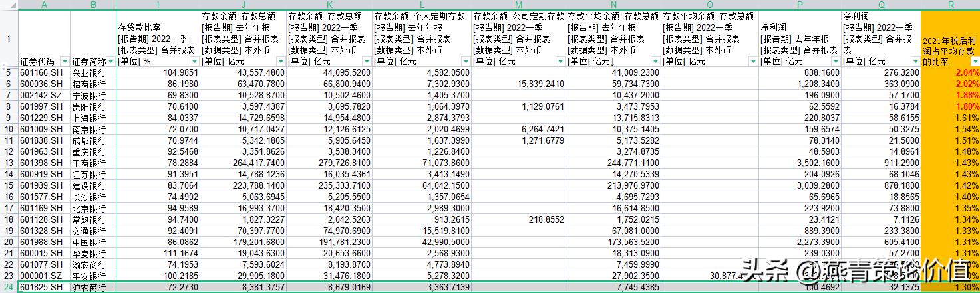Viewport: 980px width, 293px height.
Task: Click cell 601166.SH
Action: pyautogui.click(x=44, y=72)
